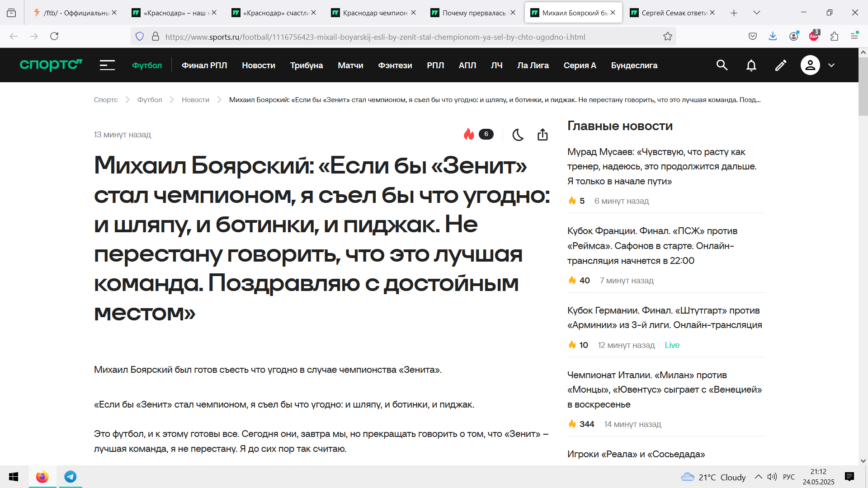
Task: Open Игроки «Реала» и «Сосьедада» headline
Action: point(636,454)
